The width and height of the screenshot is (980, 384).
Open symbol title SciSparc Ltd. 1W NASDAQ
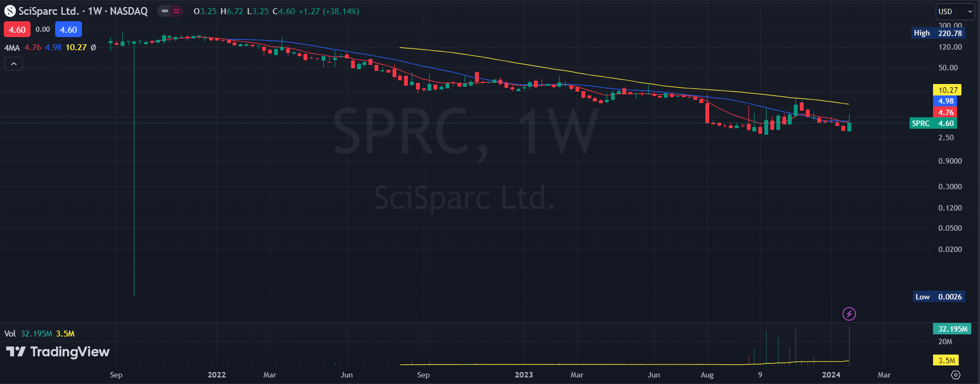pos(83,11)
